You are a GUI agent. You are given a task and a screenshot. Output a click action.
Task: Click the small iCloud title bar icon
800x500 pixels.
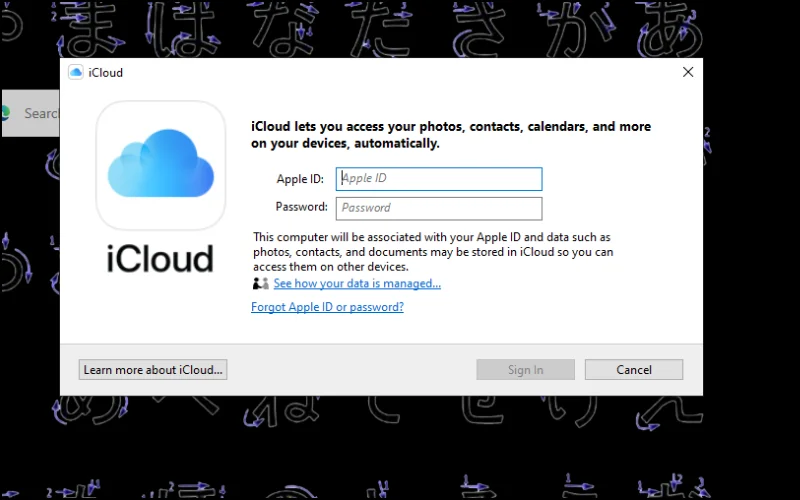click(x=76, y=72)
